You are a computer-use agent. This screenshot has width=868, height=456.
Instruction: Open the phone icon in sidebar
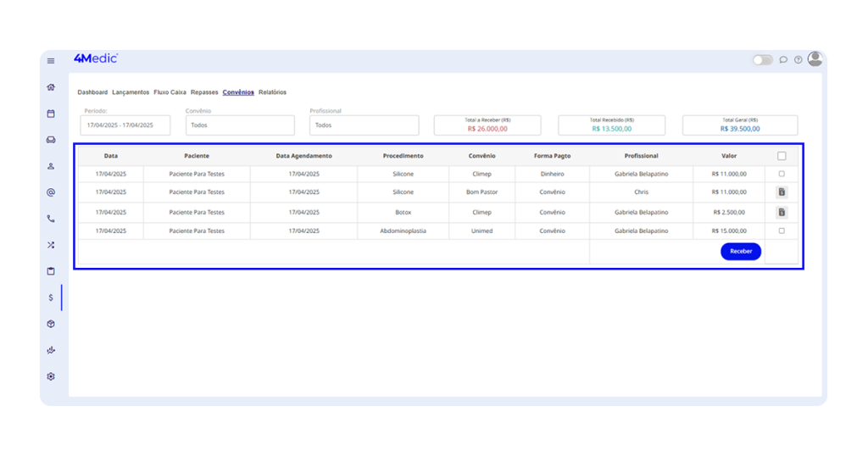coord(51,219)
